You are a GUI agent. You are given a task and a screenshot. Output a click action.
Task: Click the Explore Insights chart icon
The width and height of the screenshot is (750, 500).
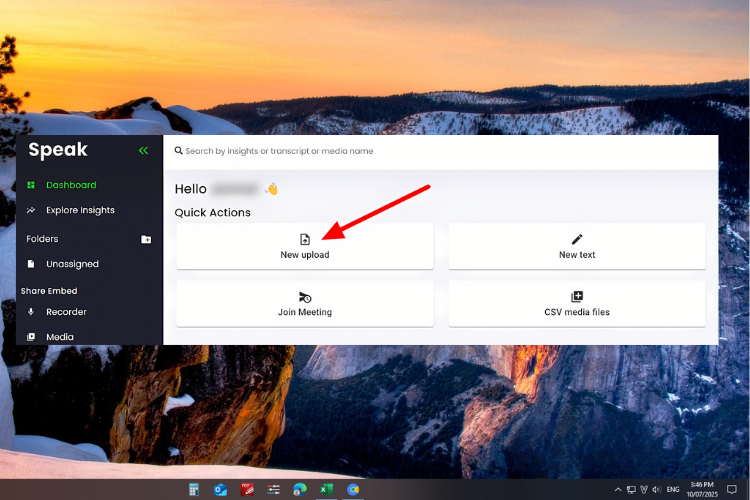coord(31,210)
